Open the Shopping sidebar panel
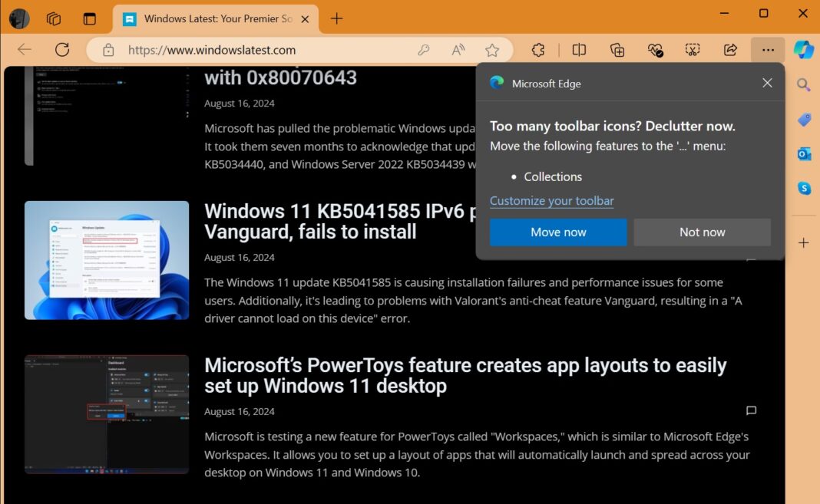This screenshot has height=504, width=820. 803,119
